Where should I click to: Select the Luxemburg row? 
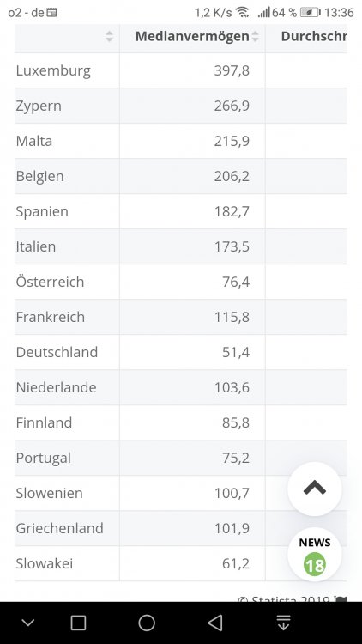tap(181, 70)
